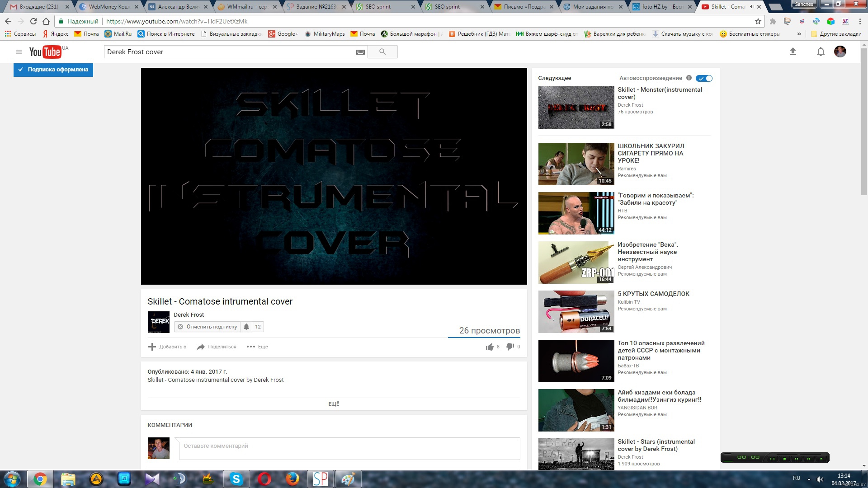Image resolution: width=868 pixels, height=488 pixels.
Task: Switch to the Задание №2163 tab
Action: point(316,7)
